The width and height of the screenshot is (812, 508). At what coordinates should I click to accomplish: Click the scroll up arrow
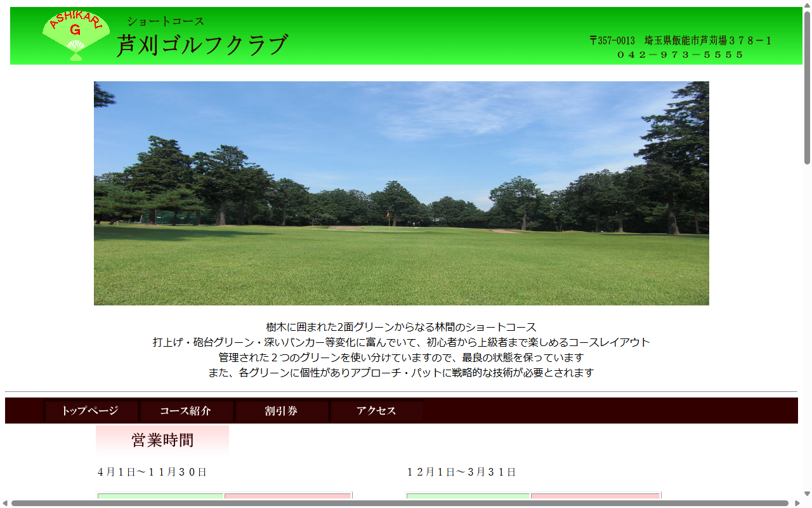tap(807, 4)
